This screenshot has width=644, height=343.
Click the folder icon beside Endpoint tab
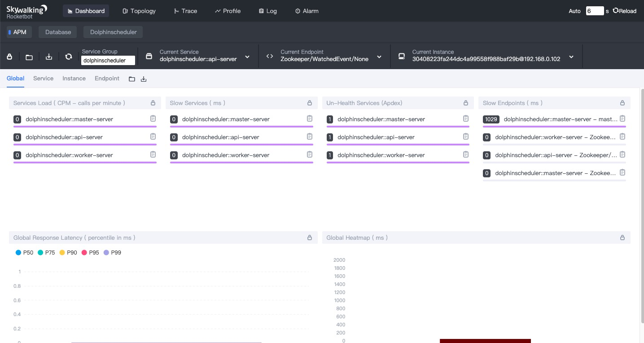(132, 79)
